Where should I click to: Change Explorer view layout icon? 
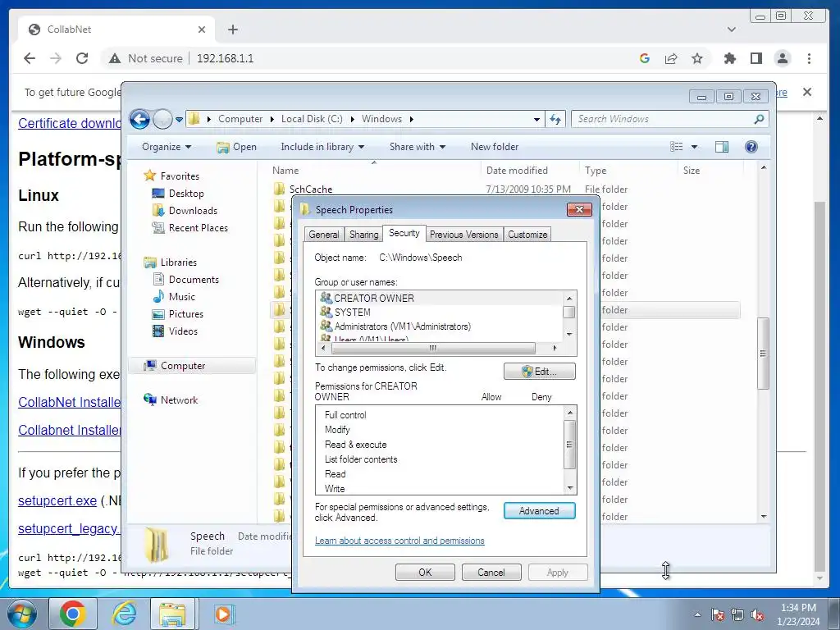click(x=677, y=147)
